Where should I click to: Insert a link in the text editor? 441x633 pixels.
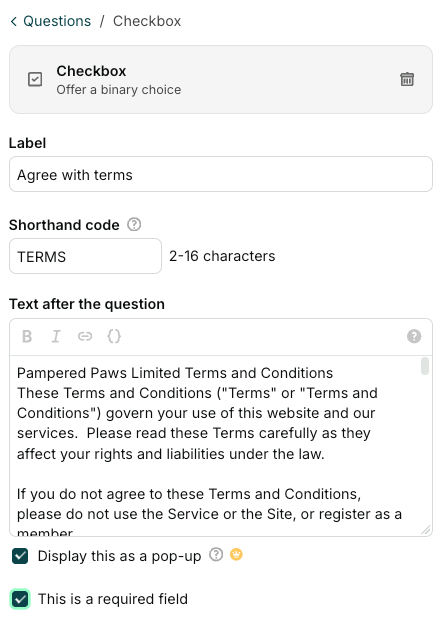[x=85, y=336]
